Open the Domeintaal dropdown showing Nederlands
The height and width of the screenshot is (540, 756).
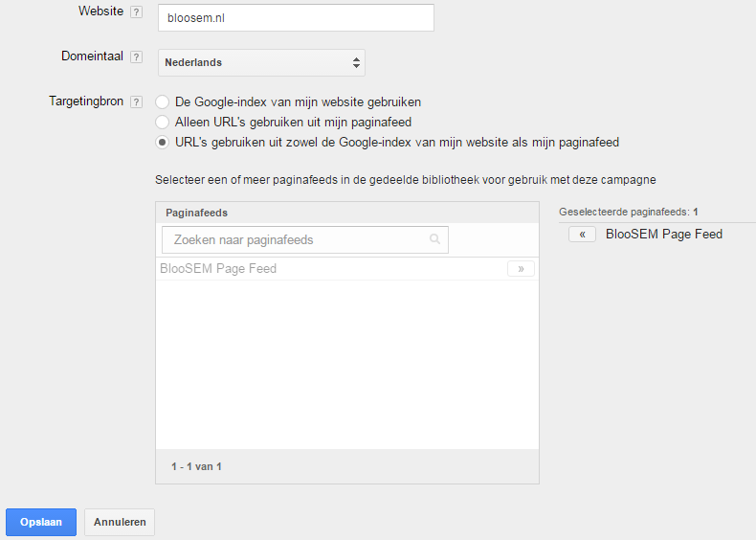(261, 62)
